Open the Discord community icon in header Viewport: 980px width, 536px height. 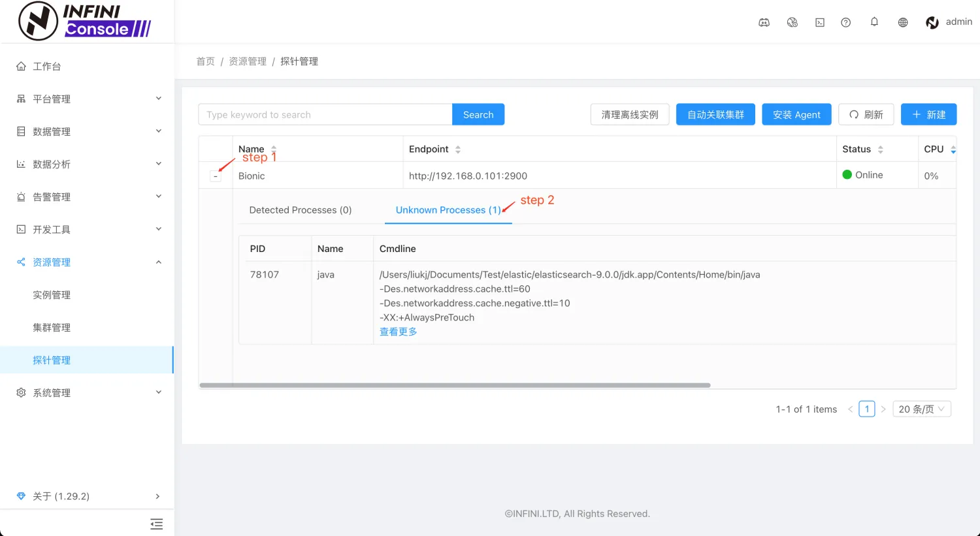click(x=764, y=22)
